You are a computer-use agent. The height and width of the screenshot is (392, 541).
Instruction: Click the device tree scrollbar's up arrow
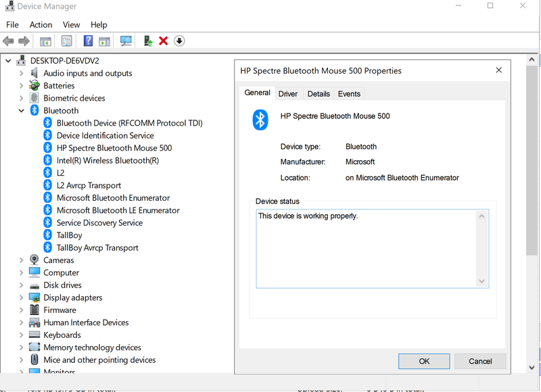532,59
